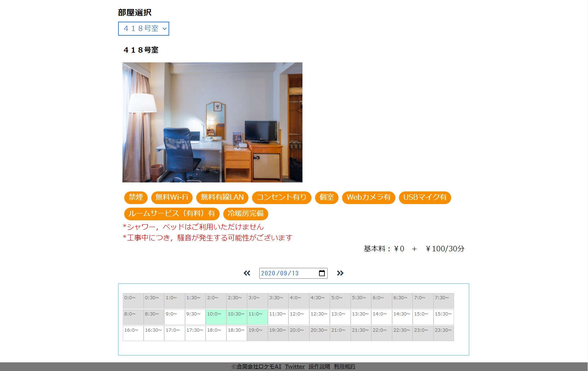588x371 pixels.
Task: Click the notice about シャワー，ベッド
Action: [193, 227]
